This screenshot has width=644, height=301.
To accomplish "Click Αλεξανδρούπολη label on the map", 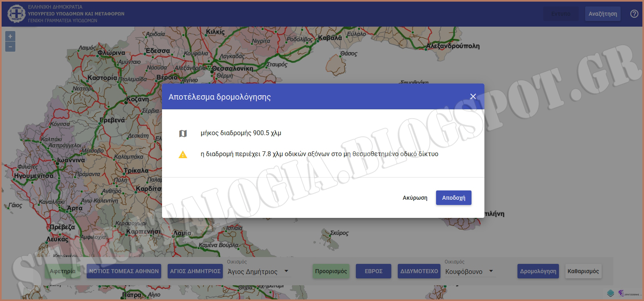I will 453,46.
